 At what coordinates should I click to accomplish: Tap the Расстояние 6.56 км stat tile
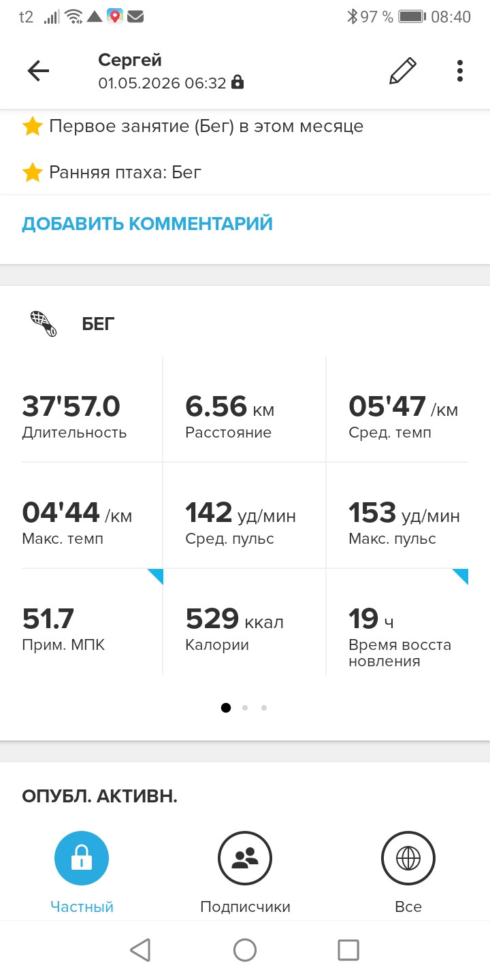pos(245,409)
